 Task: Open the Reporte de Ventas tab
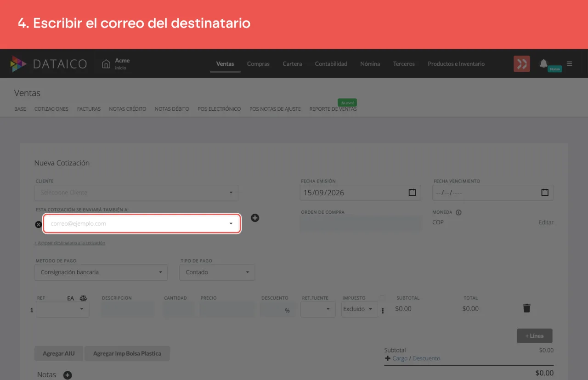click(x=333, y=109)
